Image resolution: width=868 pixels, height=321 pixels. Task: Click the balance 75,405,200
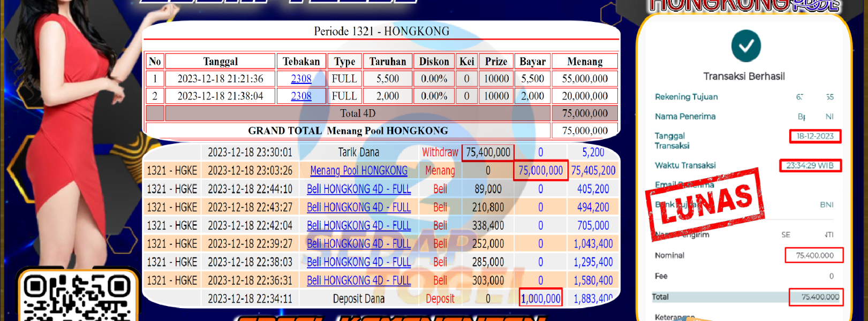[593, 171]
